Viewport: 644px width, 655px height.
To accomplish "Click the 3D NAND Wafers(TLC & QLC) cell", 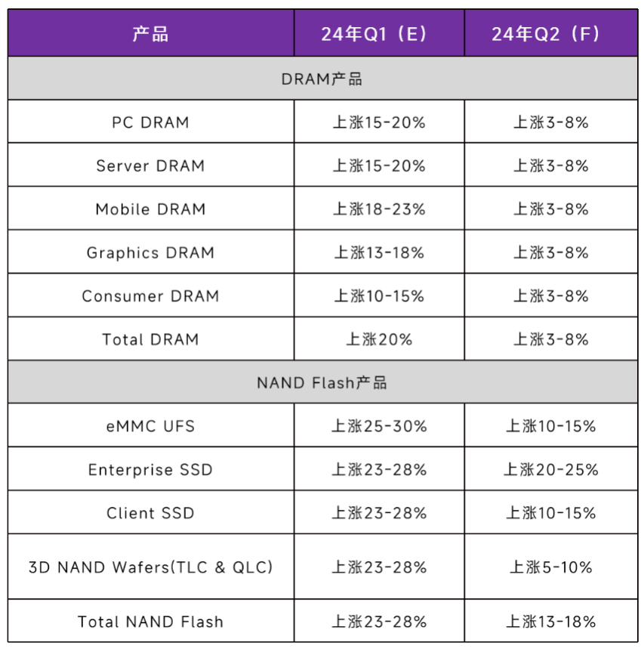I will pos(150,567).
